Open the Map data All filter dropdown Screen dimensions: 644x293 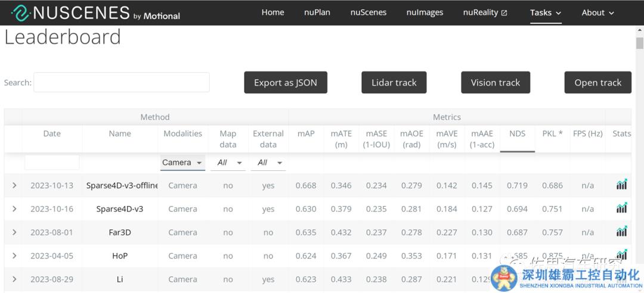click(x=228, y=163)
